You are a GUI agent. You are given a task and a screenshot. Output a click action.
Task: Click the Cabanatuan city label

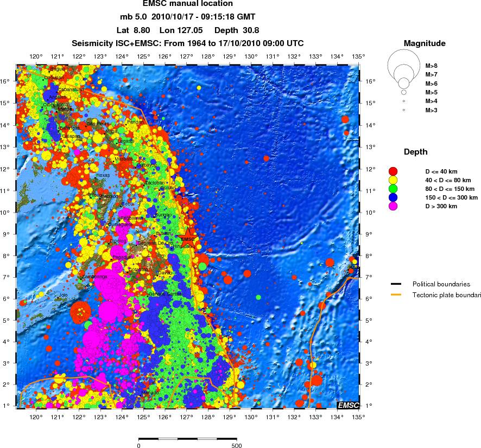click(71, 89)
